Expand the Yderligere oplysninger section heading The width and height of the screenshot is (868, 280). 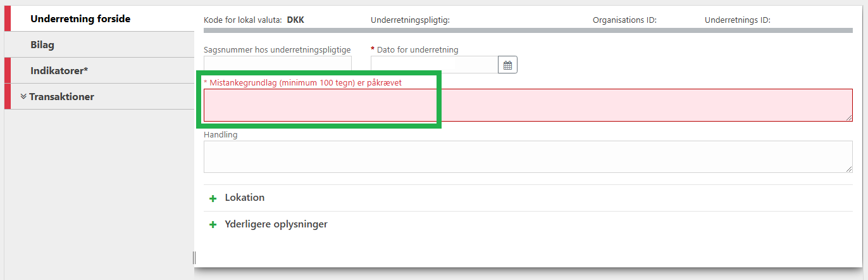coord(276,224)
